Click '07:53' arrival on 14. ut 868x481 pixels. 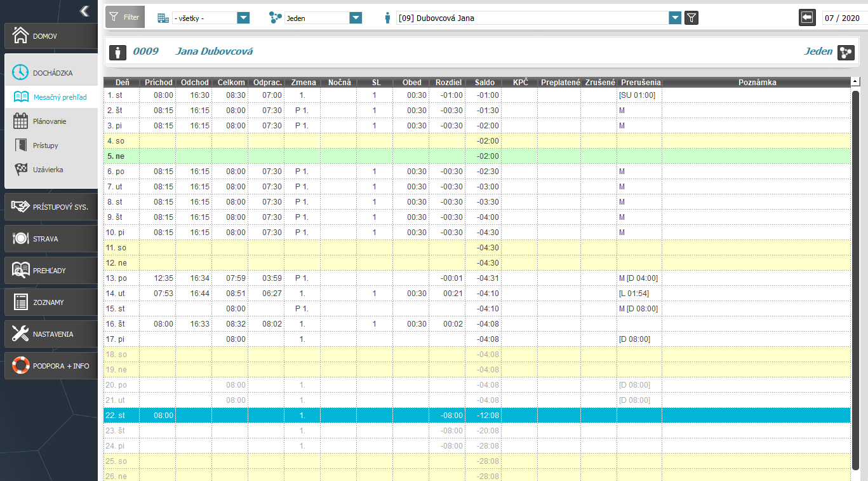[163, 294]
